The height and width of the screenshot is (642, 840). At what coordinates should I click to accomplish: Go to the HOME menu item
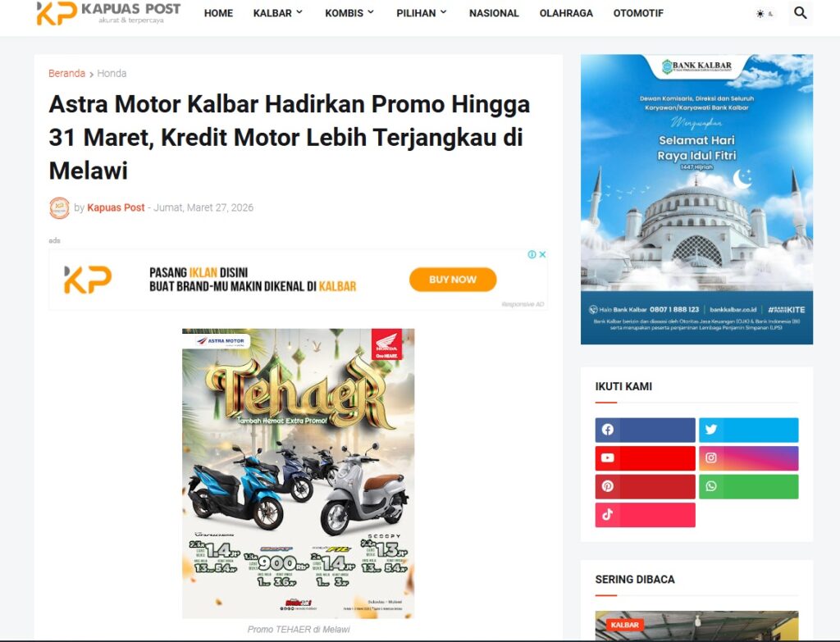pos(218,13)
